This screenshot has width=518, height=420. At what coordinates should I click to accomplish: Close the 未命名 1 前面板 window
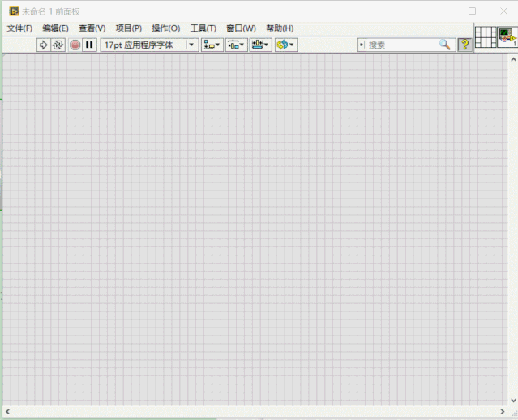coord(503,11)
